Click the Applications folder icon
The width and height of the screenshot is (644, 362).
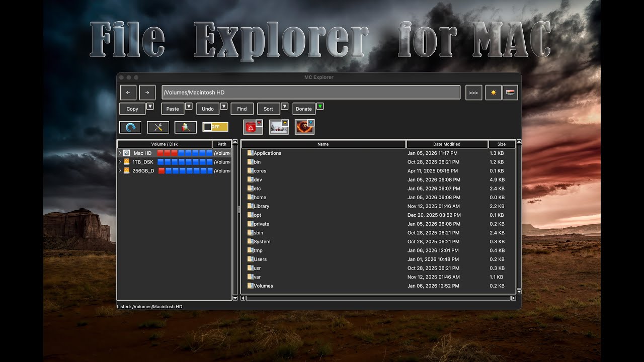(x=250, y=153)
